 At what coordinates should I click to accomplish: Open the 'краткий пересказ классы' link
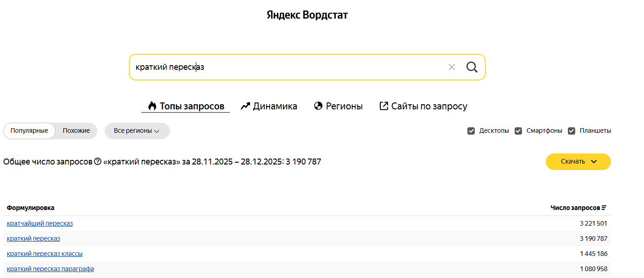(x=45, y=254)
